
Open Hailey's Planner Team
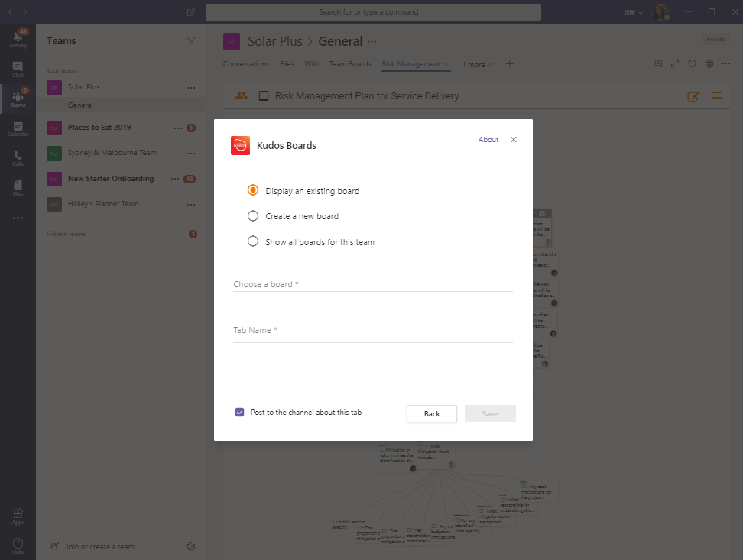pyautogui.click(x=103, y=204)
